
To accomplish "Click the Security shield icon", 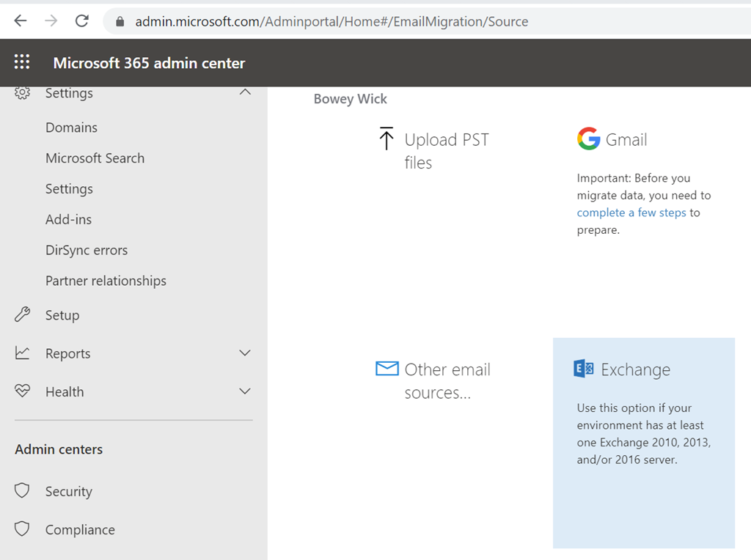I will tap(22, 490).
